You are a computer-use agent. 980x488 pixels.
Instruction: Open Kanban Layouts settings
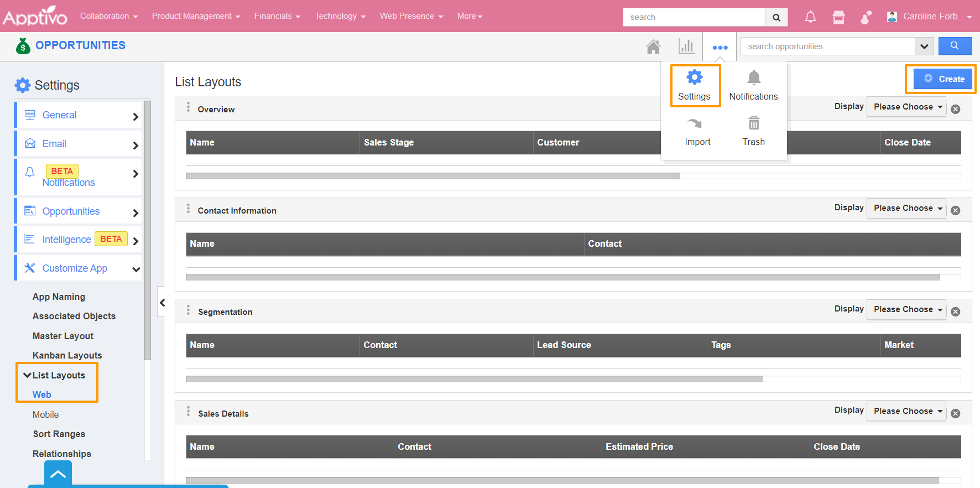tap(67, 355)
